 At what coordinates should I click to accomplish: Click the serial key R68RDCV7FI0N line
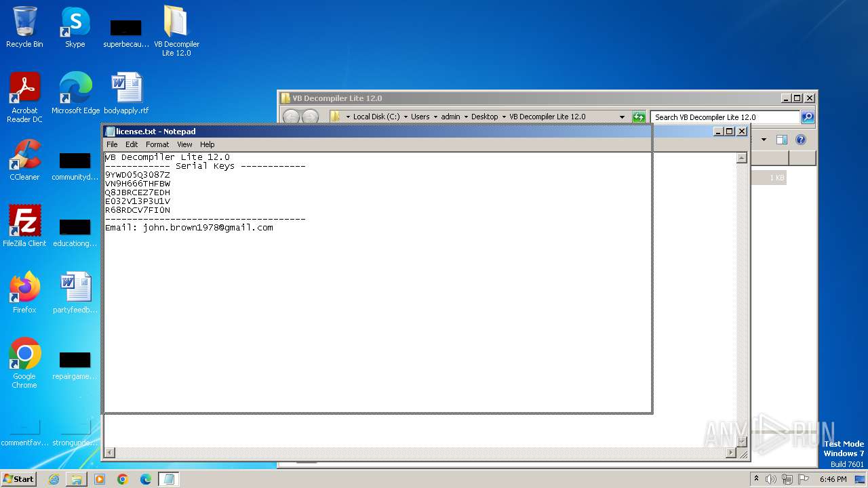click(138, 210)
